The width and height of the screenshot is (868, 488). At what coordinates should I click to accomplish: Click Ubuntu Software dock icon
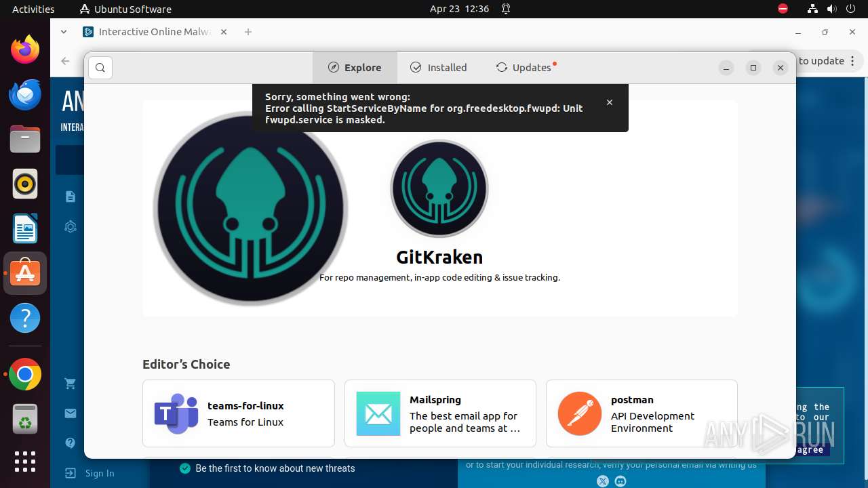pos(25,273)
